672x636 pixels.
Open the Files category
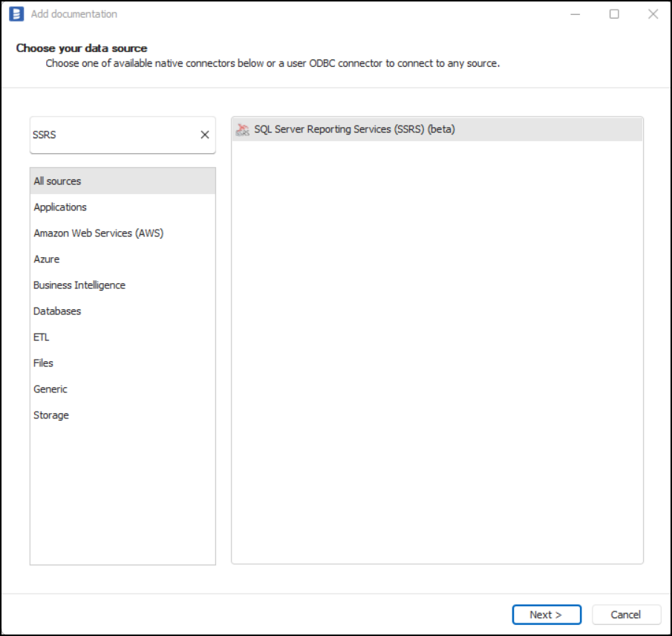point(43,363)
